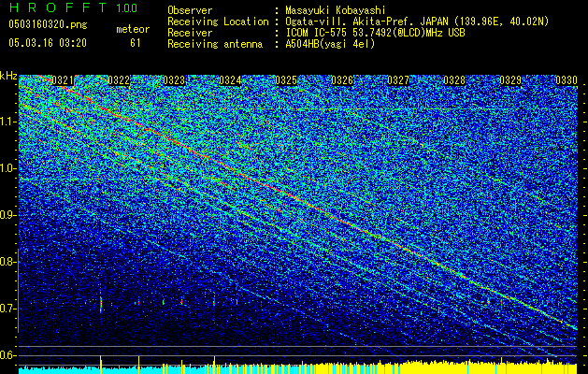Click the 1.0 frequency axis label
This screenshot has height=374, width=588.
click(7, 168)
